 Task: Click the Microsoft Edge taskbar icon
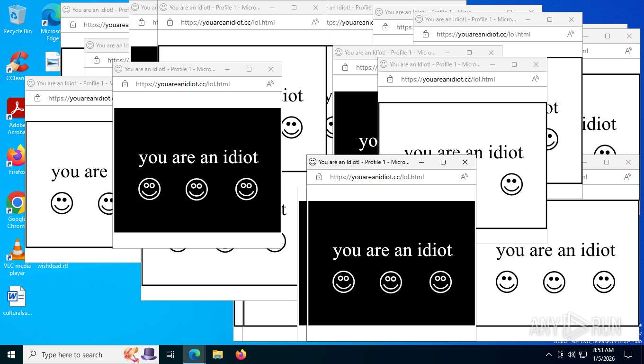(194, 355)
